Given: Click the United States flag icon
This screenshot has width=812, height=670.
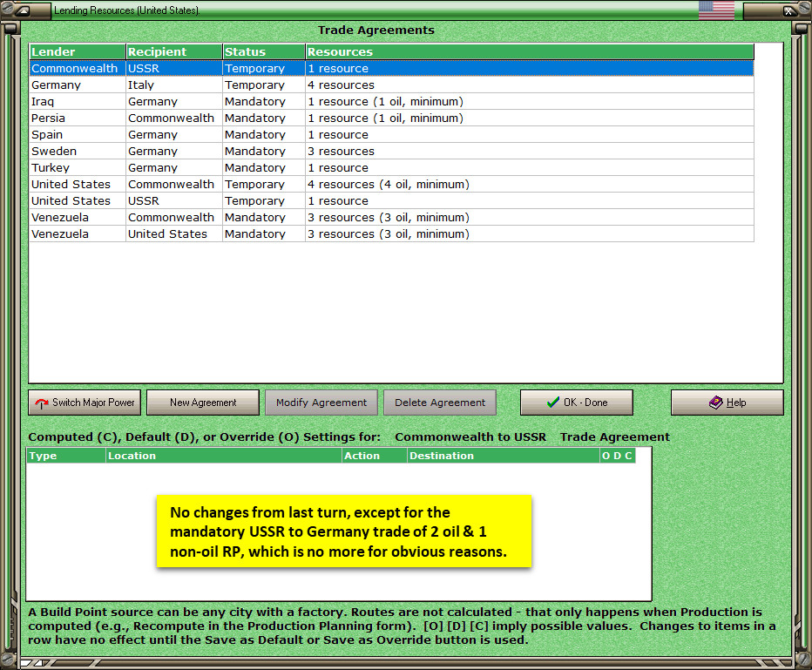Looking at the screenshot, I should point(716,10).
